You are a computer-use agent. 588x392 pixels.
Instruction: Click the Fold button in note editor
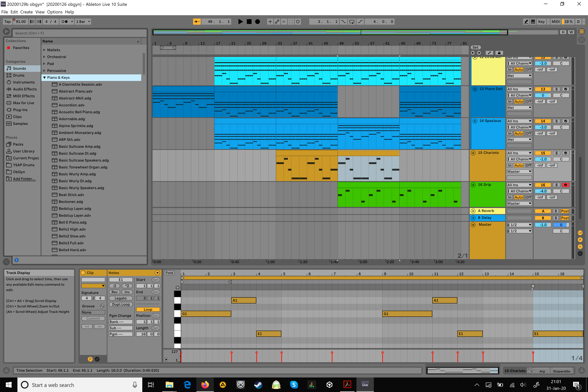(x=169, y=273)
